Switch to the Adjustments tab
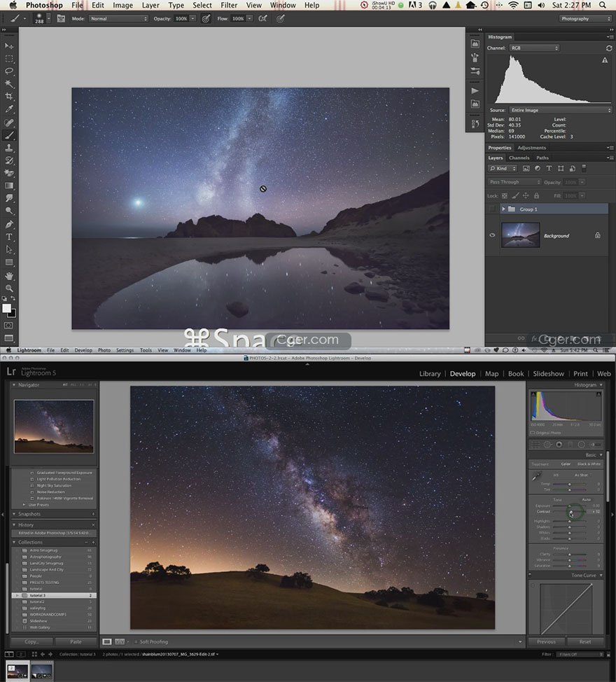This screenshot has width=616, height=682. 532,148
